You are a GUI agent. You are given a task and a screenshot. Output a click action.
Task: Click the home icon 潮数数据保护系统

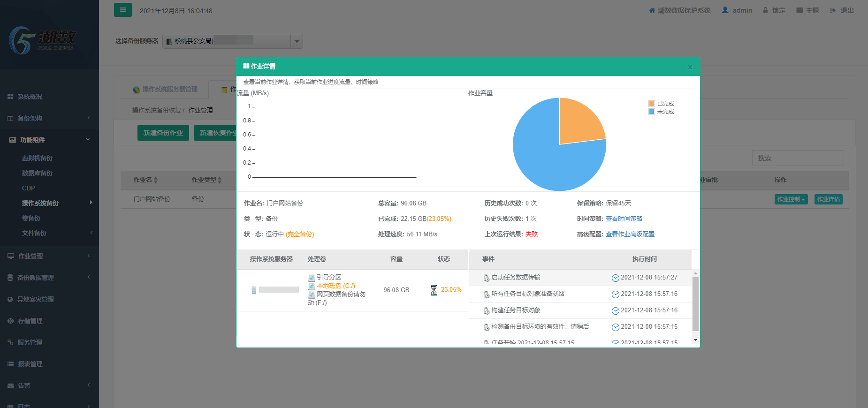point(652,10)
